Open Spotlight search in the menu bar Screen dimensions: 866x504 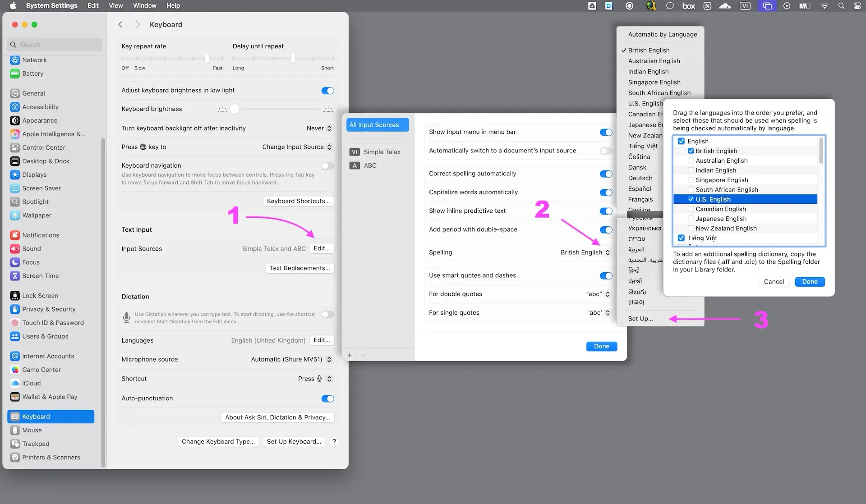(x=841, y=6)
